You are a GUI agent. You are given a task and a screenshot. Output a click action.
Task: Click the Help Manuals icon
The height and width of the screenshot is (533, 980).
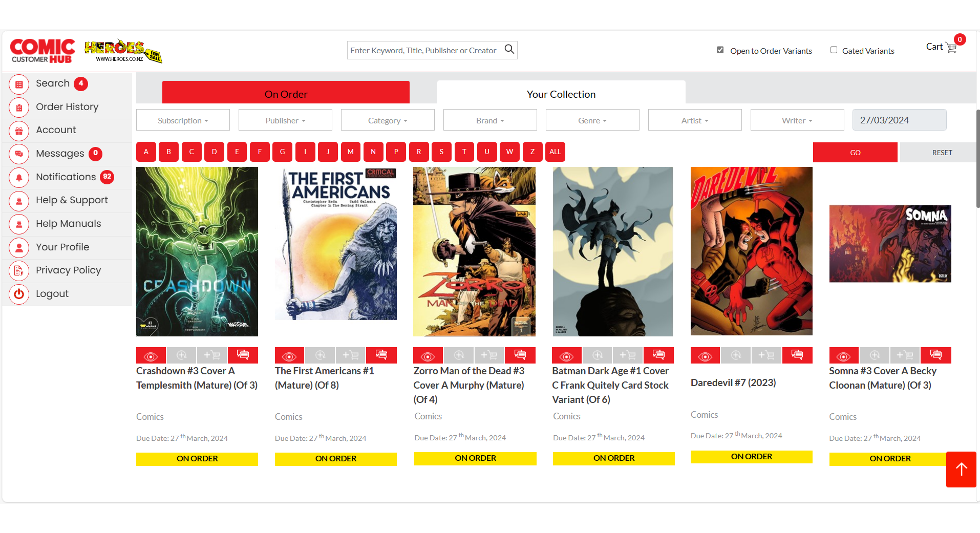tap(19, 224)
